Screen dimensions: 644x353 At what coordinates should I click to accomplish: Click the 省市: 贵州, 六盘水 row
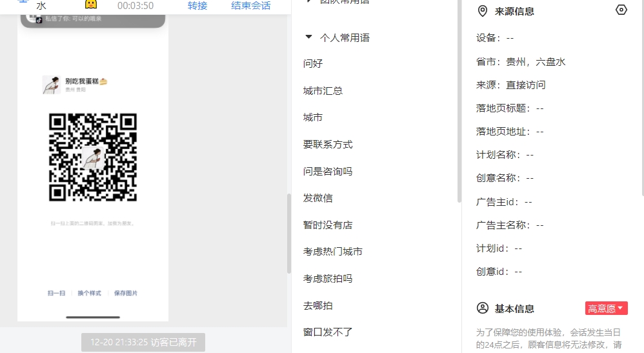click(x=521, y=62)
